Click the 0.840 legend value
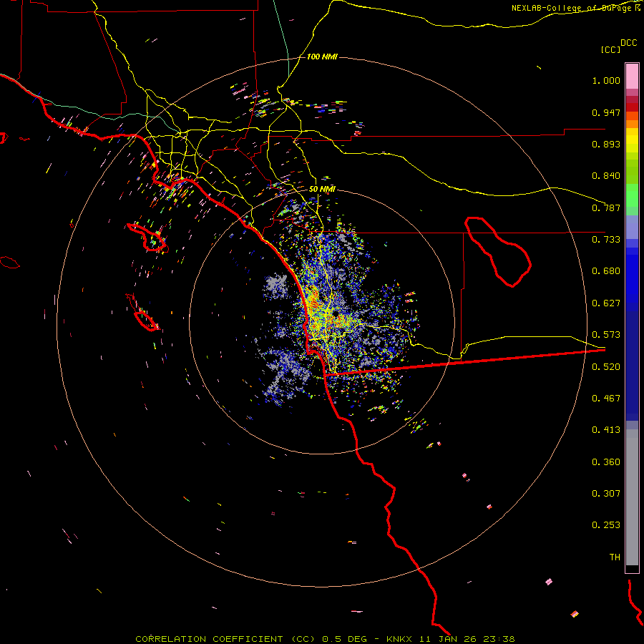Viewport: 644px width, 644px height. 606,176
